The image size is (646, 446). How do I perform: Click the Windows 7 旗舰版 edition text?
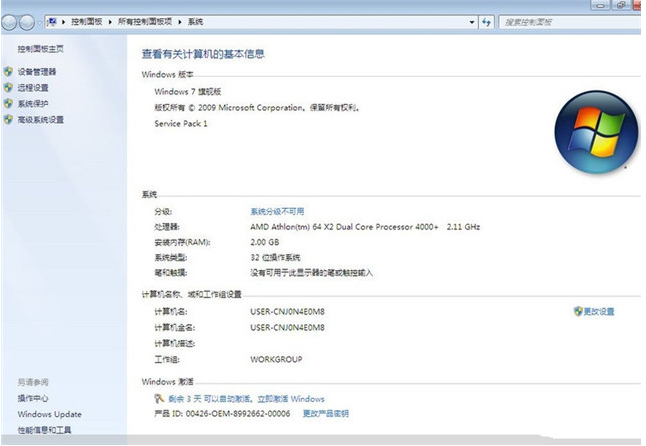[x=187, y=91]
